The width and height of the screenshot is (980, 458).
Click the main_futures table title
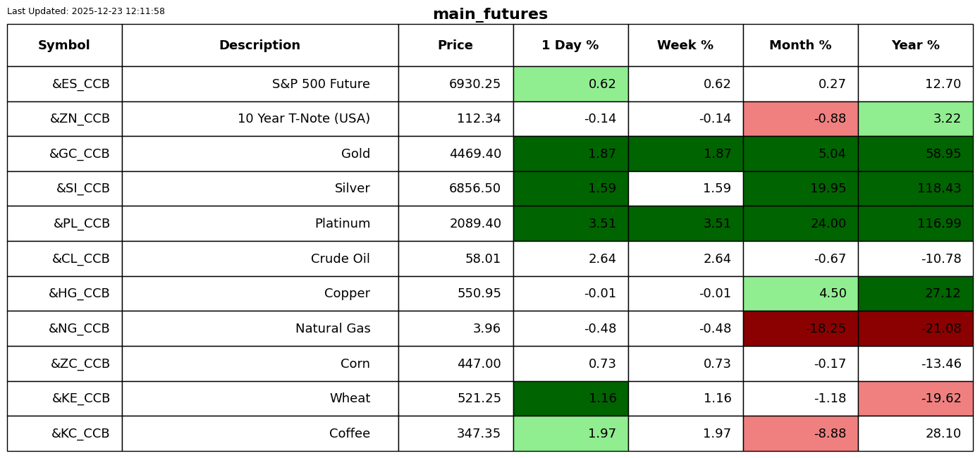pyautogui.click(x=490, y=14)
